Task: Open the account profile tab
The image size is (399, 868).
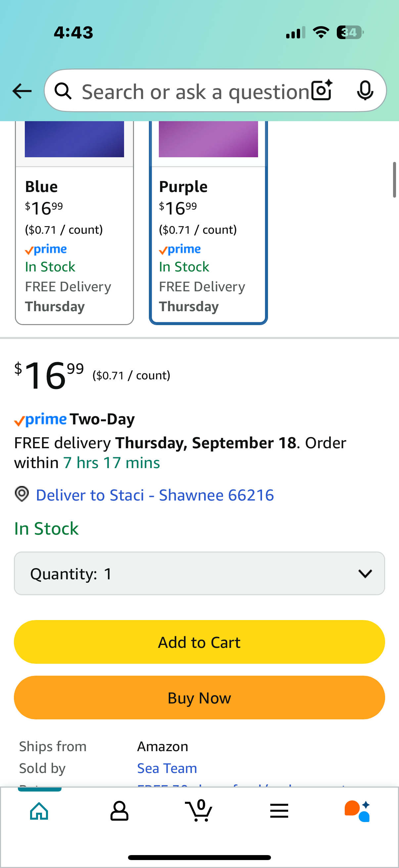Action: [x=119, y=811]
